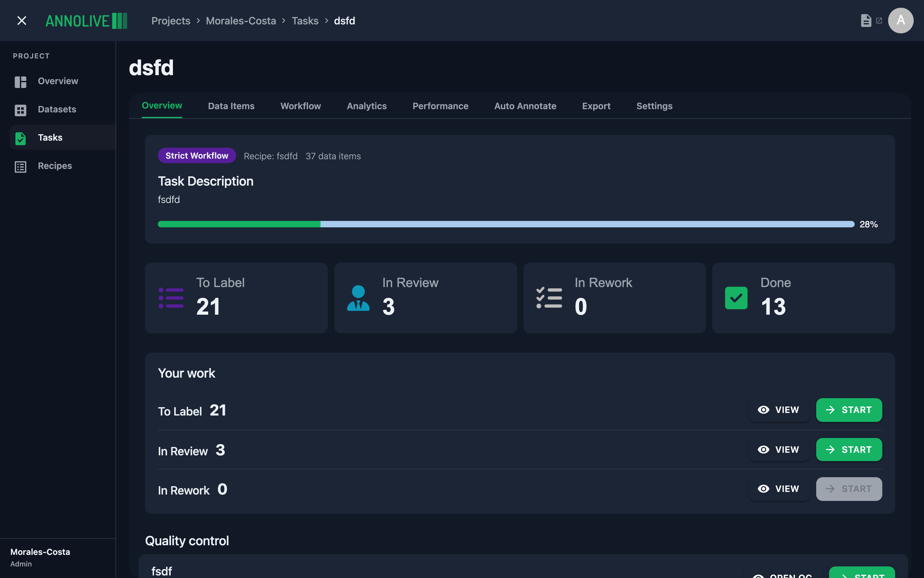Click the 37 data items text

333,156
